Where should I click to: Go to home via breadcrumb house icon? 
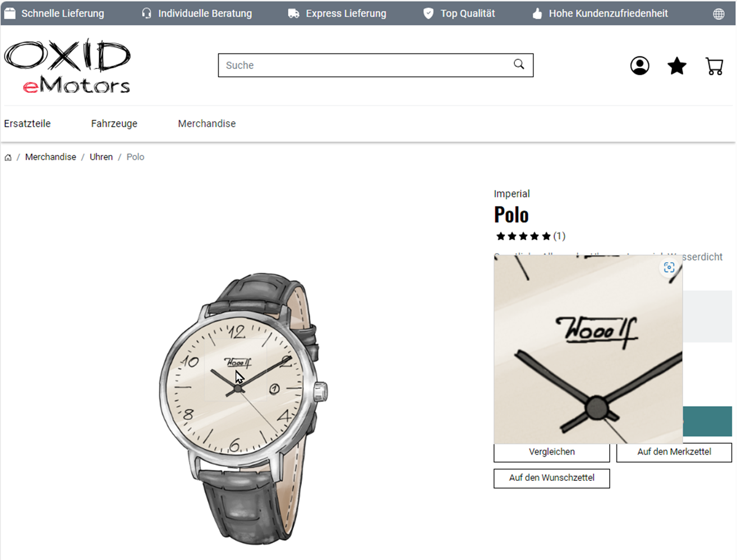[8, 158]
